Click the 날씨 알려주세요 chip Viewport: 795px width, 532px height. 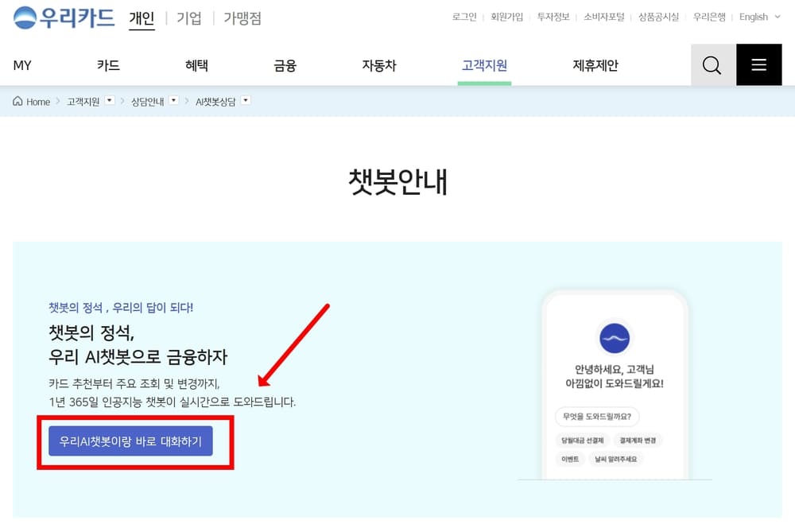click(616, 459)
